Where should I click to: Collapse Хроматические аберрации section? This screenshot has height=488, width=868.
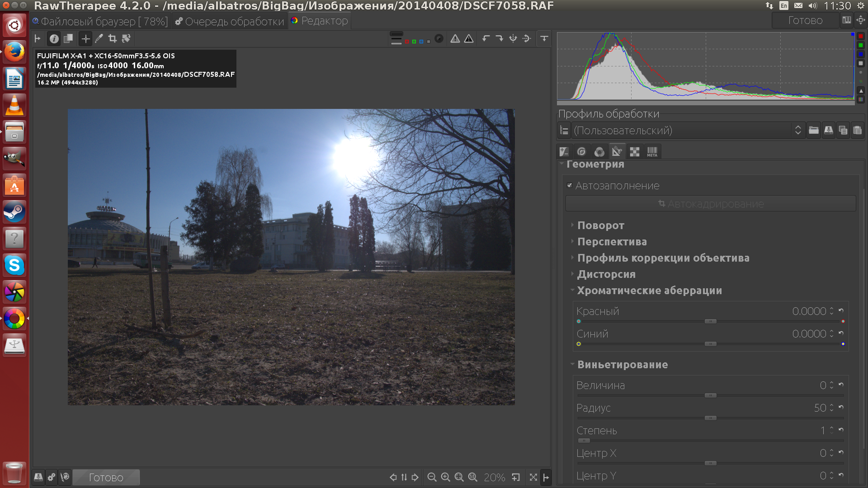tap(649, 290)
